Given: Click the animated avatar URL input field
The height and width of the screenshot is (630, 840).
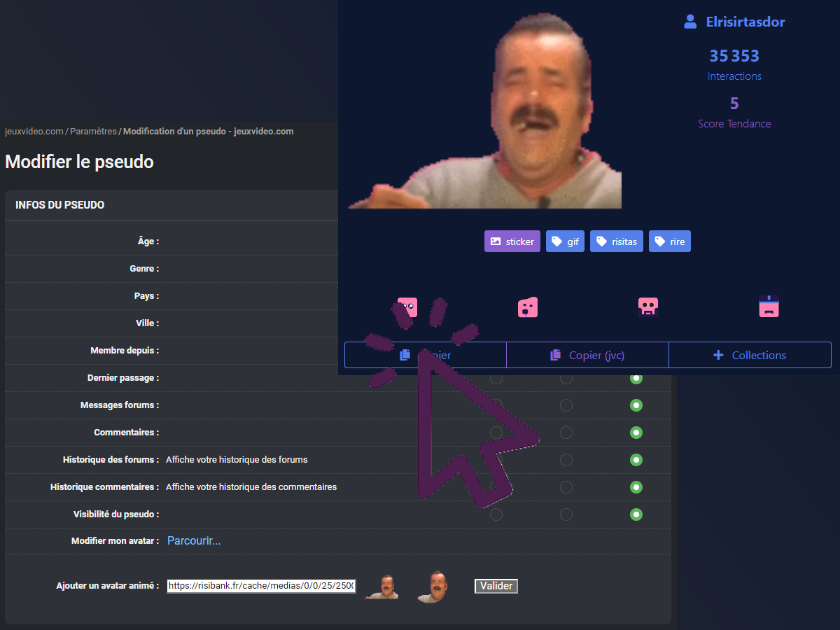Looking at the screenshot, I should tap(261, 586).
